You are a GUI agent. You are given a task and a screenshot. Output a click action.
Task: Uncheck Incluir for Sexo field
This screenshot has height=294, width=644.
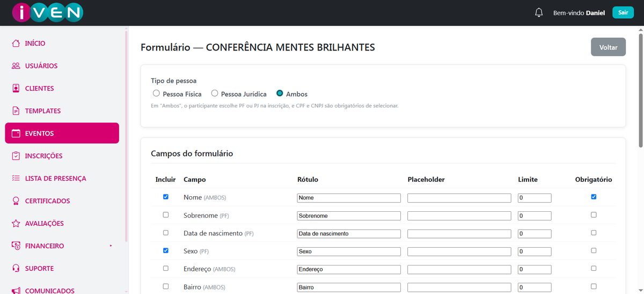[165, 250]
